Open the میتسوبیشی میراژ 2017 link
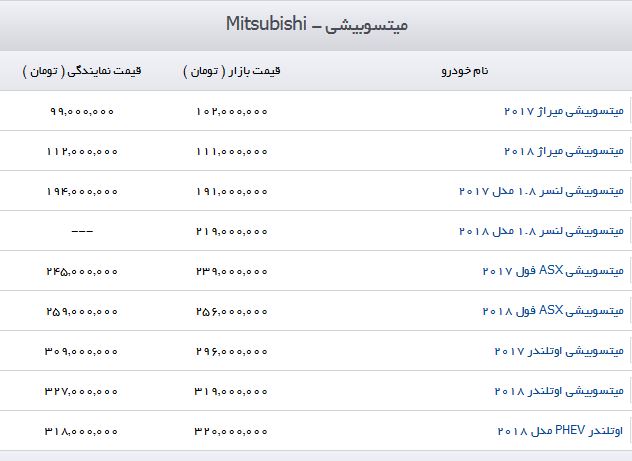 pyautogui.click(x=563, y=111)
